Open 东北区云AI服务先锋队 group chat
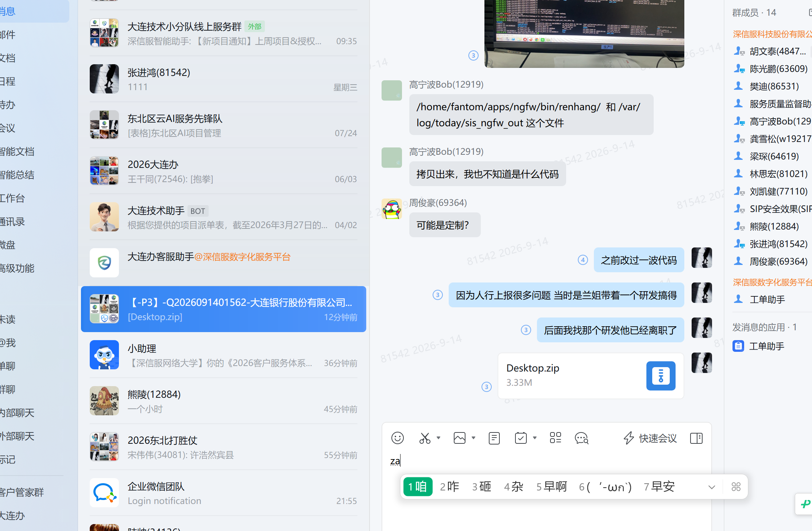The height and width of the screenshot is (531, 812). (223, 125)
